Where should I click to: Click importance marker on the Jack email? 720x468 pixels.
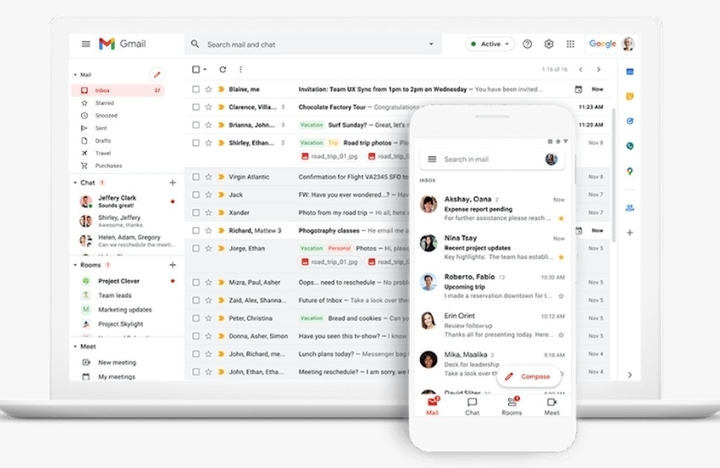[221, 195]
